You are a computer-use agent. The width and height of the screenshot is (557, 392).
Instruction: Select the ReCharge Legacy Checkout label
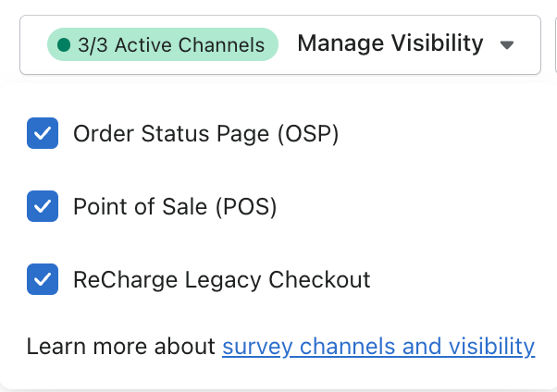221,278
